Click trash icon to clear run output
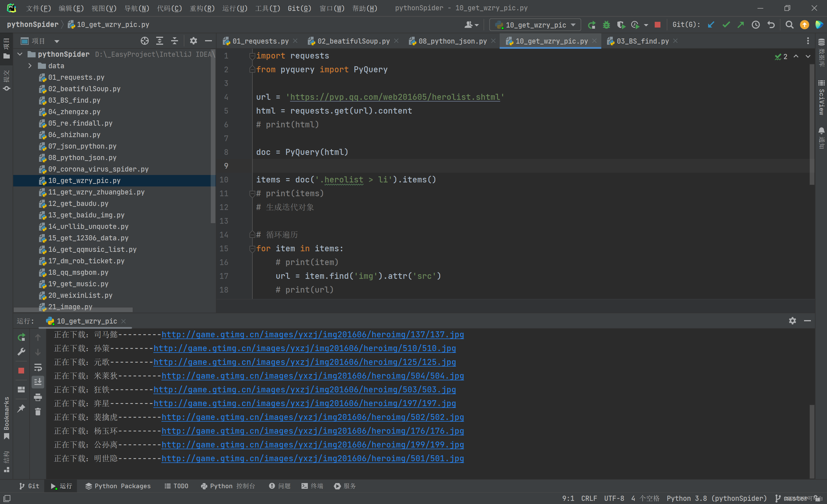The width and height of the screenshot is (827, 504). coord(38,411)
